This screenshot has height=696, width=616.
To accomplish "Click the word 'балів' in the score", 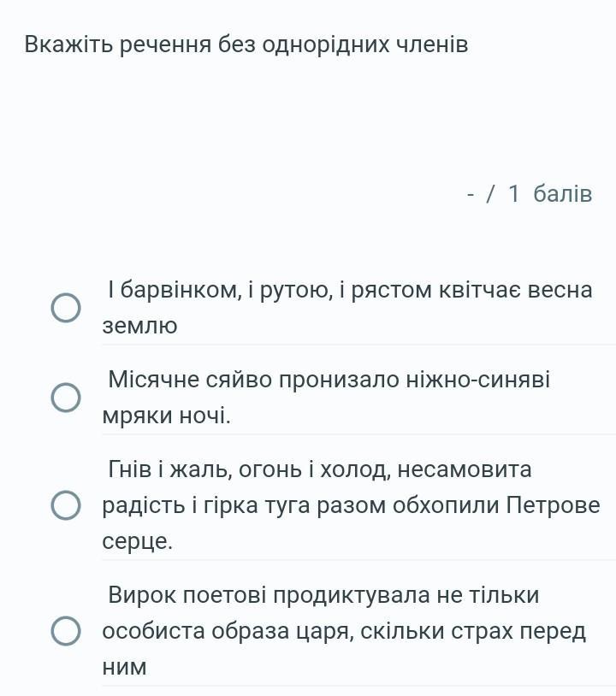I will point(563,194).
